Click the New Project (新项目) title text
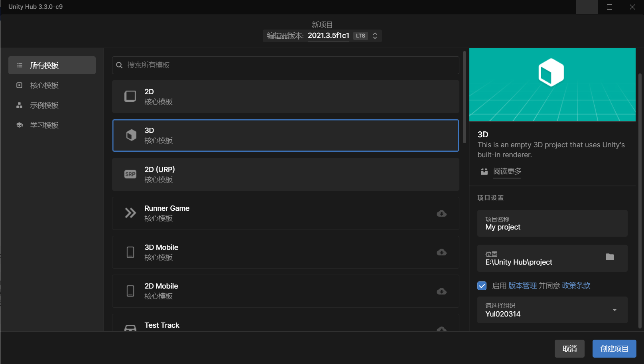 [322, 24]
